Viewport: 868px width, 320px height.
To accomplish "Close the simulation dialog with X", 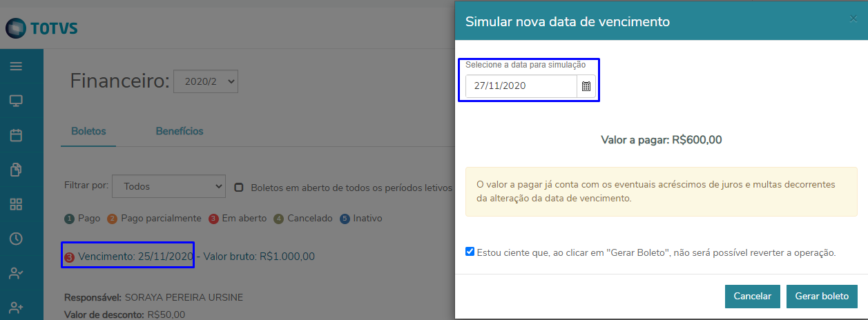I will pos(853,19).
